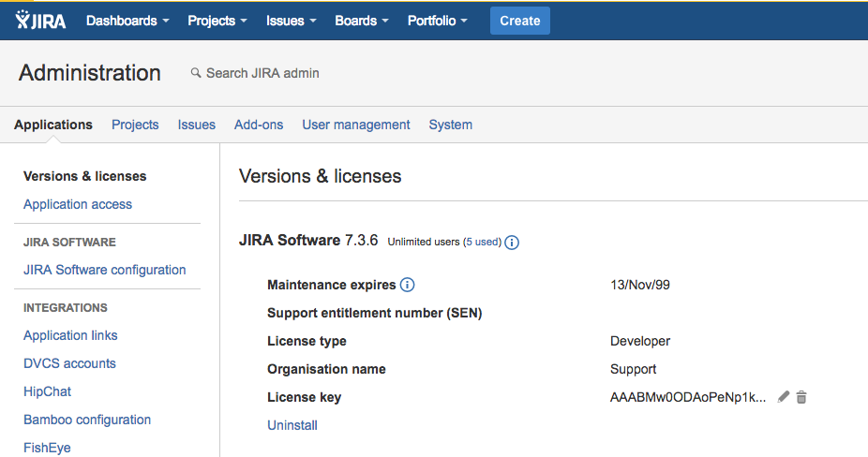Click the JIRA Software 7.3.6 heading
This screenshot has height=457, width=868.
(308, 240)
